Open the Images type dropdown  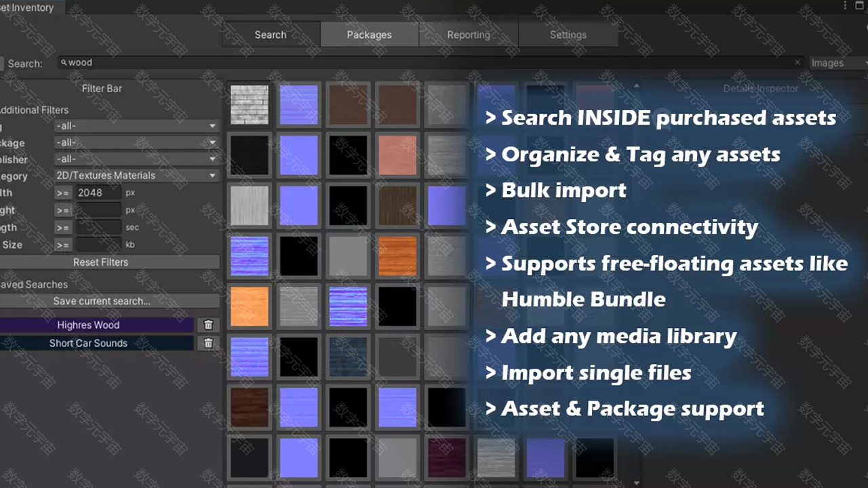838,63
